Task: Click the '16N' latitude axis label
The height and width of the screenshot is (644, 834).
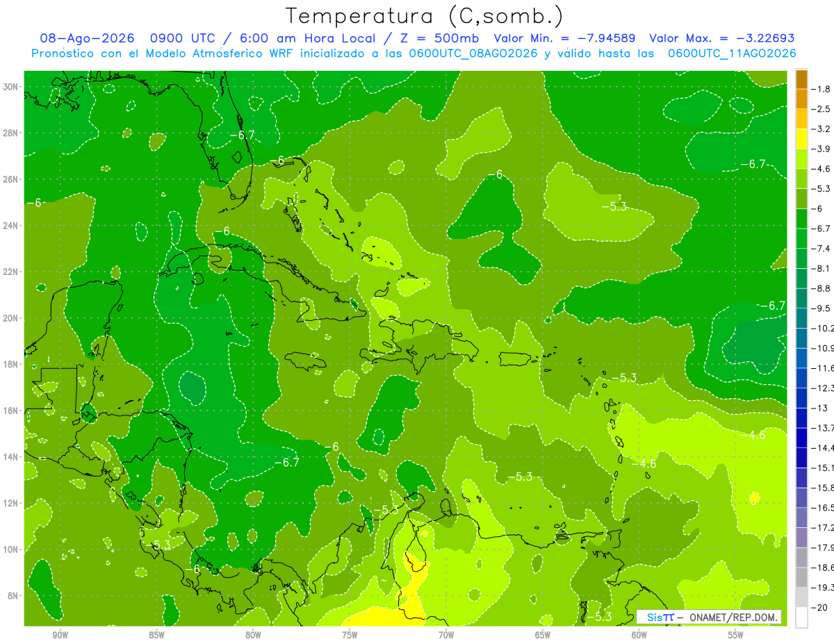Action: (x=12, y=411)
